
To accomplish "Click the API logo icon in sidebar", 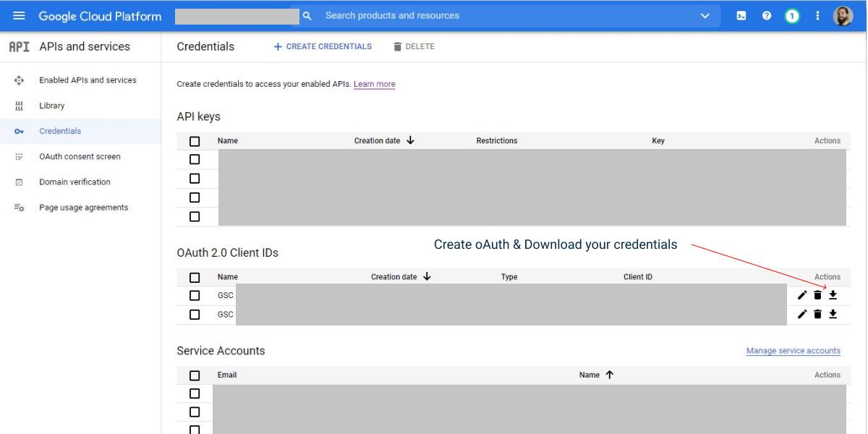I will (19, 46).
